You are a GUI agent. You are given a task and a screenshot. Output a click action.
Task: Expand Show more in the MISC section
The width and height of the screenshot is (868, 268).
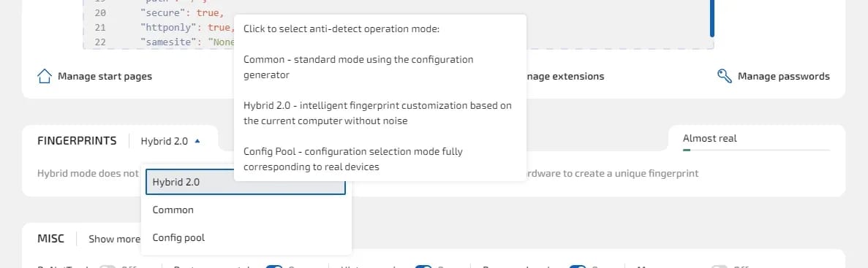pyautogui.click(x=115, y=239)
